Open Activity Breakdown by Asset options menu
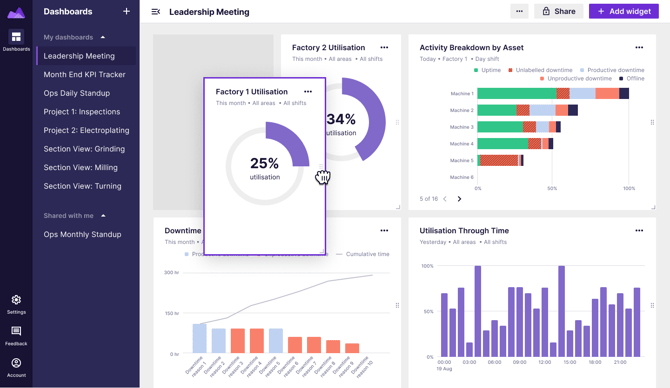The height and width of the screenshot is (388, 670). pyautogui.click(x=639, y=47)
